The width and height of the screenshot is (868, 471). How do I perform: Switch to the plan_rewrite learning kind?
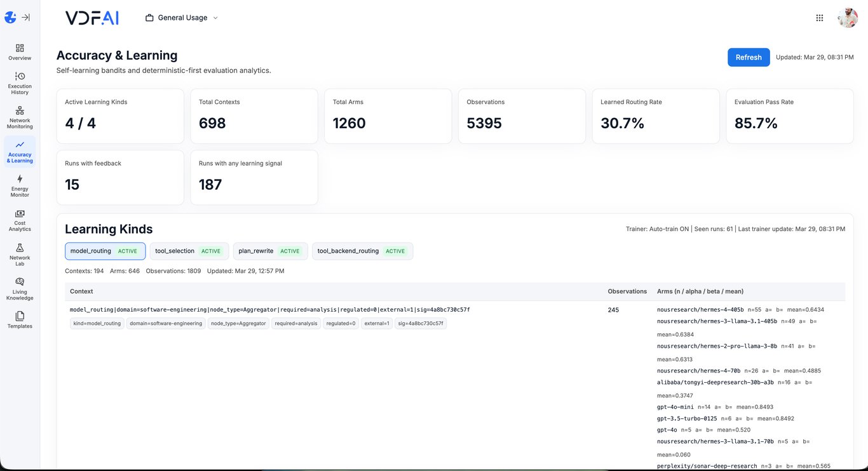tap(271, 251)
